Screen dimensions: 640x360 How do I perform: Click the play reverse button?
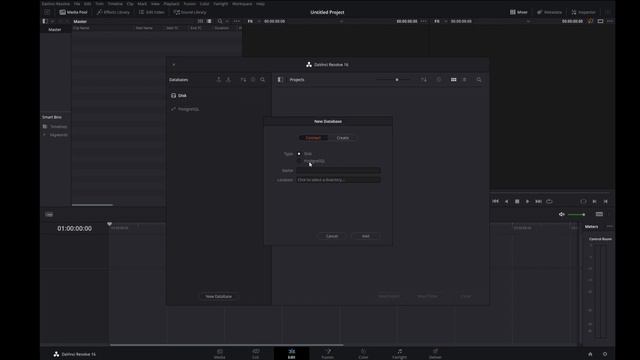pos(507,201)
